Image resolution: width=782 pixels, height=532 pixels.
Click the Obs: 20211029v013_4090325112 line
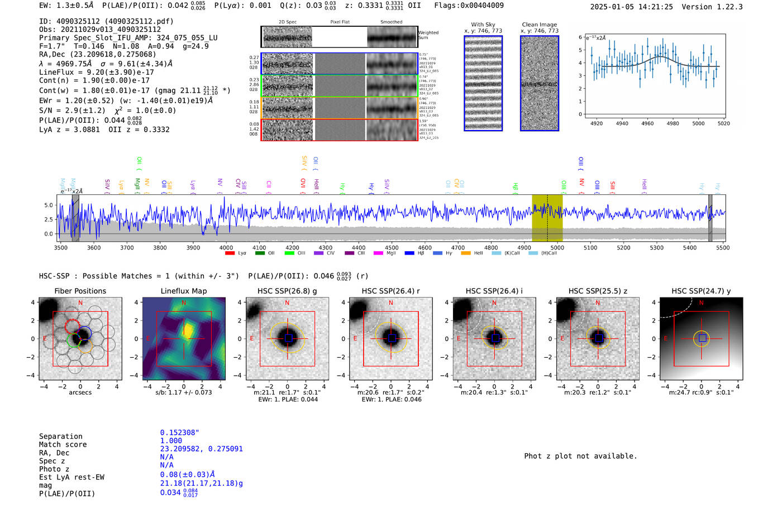tap(100, 29)
